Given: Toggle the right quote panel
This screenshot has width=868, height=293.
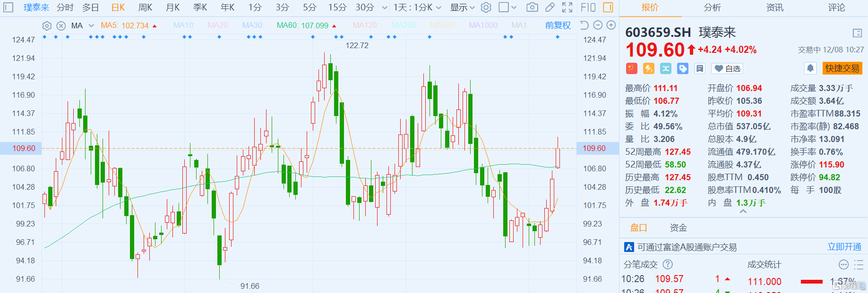Looking at the screenshot, I should [608, 8].
